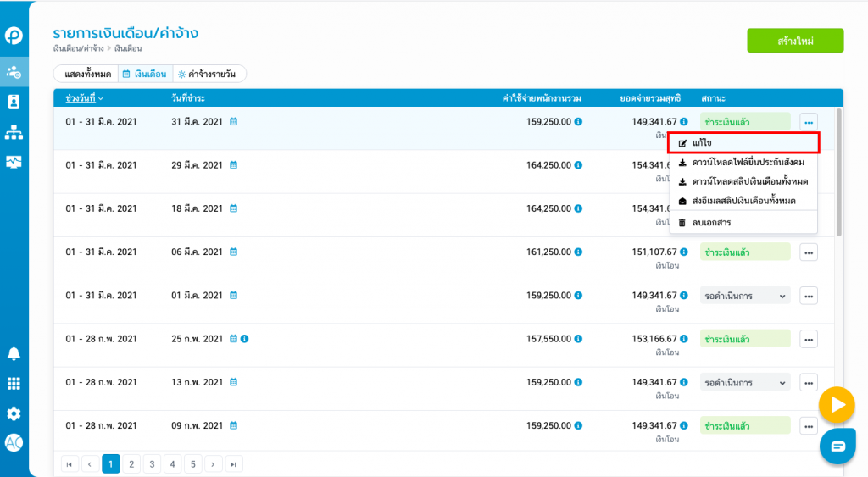Click calendar icon beside 31 มี.ค. 2021
The height and width of the screenshot is (477, 868).
[x=234, y=122]
